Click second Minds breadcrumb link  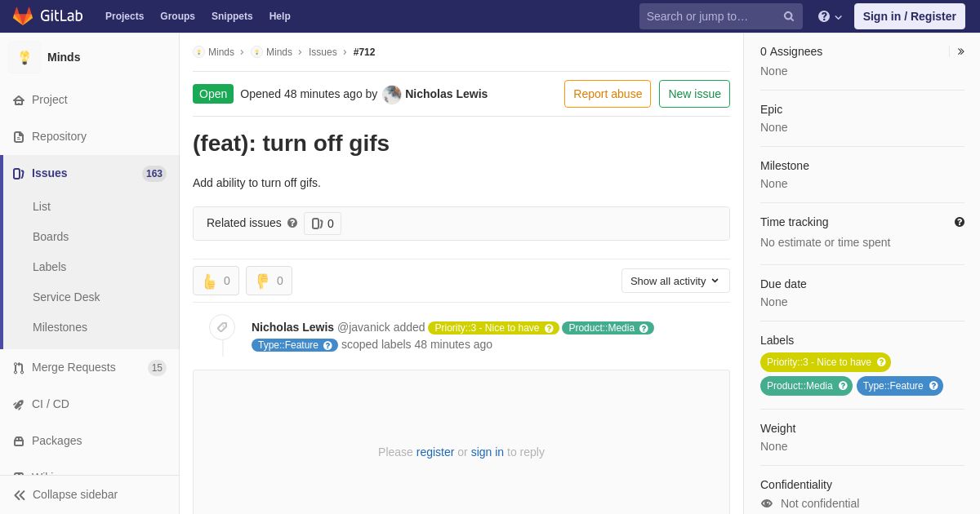[279, 52]
